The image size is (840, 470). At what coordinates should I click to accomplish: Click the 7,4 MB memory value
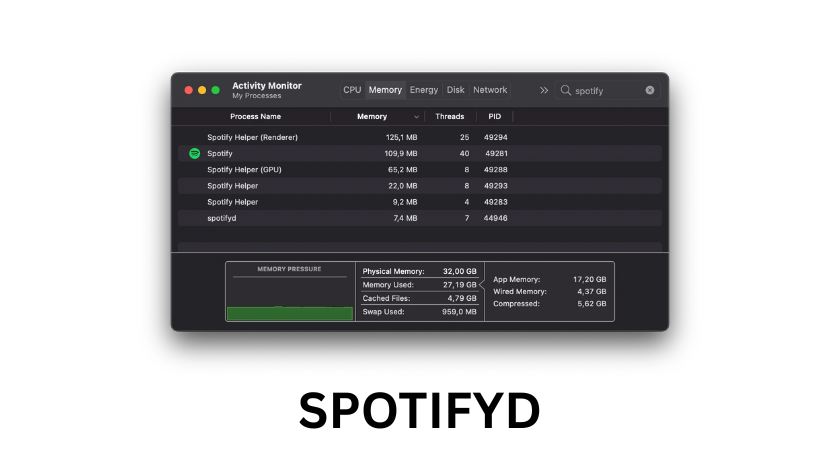tap(405, 218)
